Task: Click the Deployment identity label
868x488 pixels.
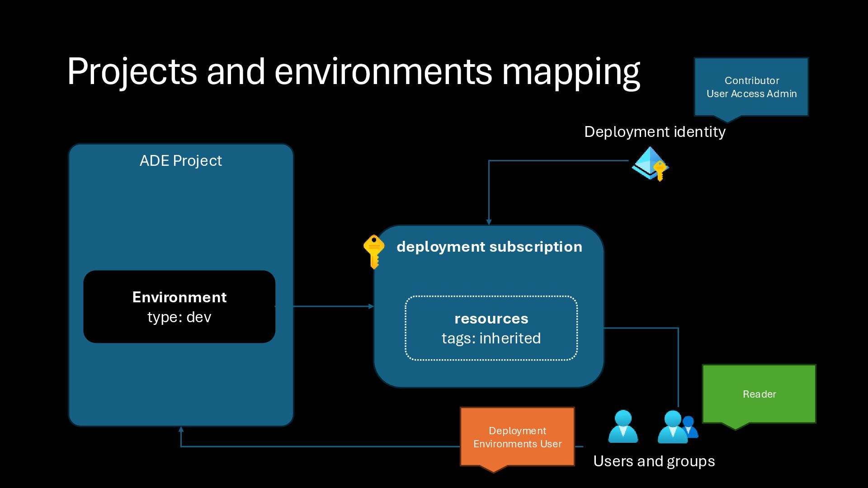Action: [x=655, y=132]
